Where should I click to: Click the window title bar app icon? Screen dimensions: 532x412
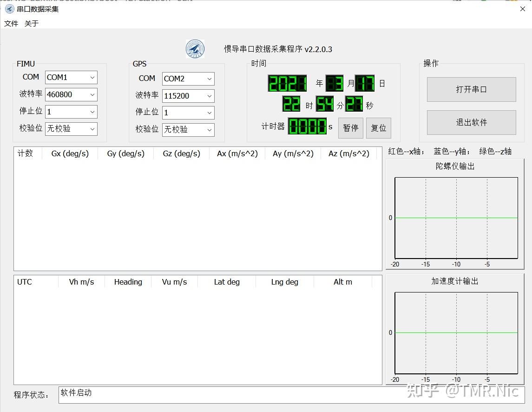tap(9, 9)
